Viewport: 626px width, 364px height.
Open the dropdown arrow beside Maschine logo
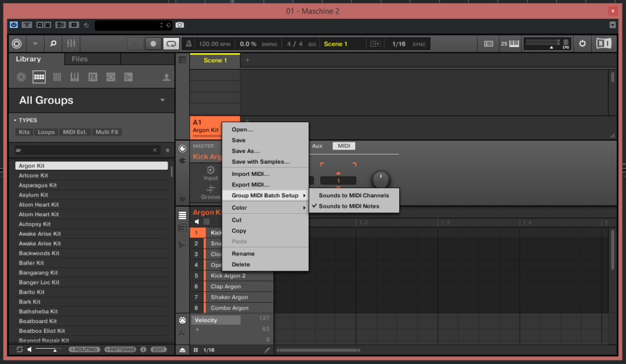pyautogui.click(x=35, y=43)
